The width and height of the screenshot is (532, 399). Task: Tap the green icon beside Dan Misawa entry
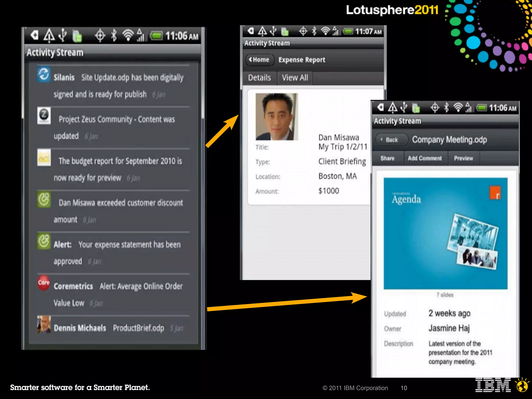pyautogui.click(x=44, y=199)
